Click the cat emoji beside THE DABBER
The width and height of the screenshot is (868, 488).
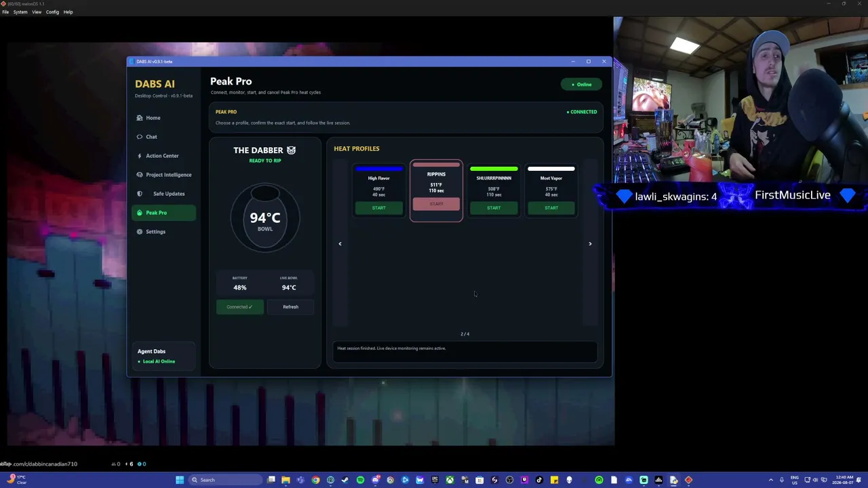pyautogui.click(x=291, y=150)
